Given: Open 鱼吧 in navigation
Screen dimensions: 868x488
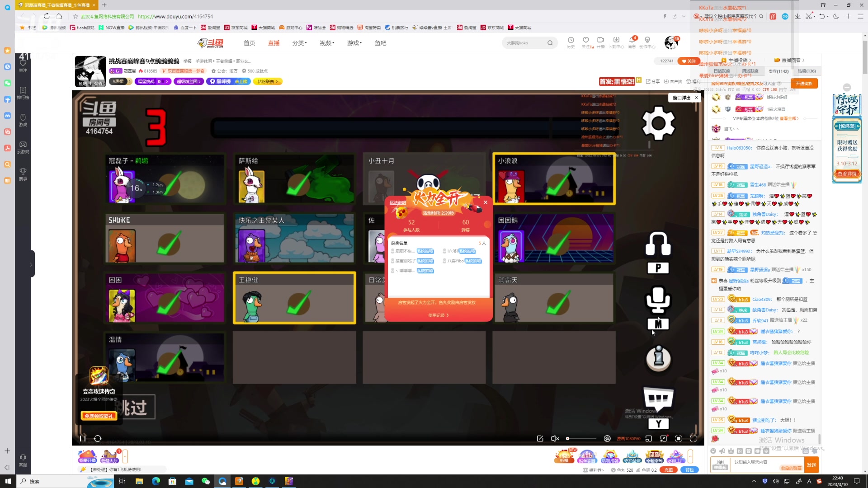Looking at the screenshot, I should pos(380,43).
